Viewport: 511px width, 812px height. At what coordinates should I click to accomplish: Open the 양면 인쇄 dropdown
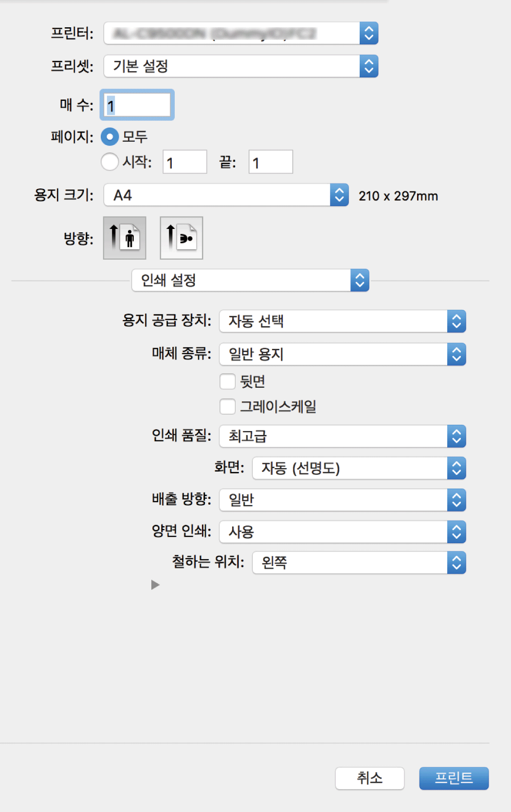click(x=342, y=532)
